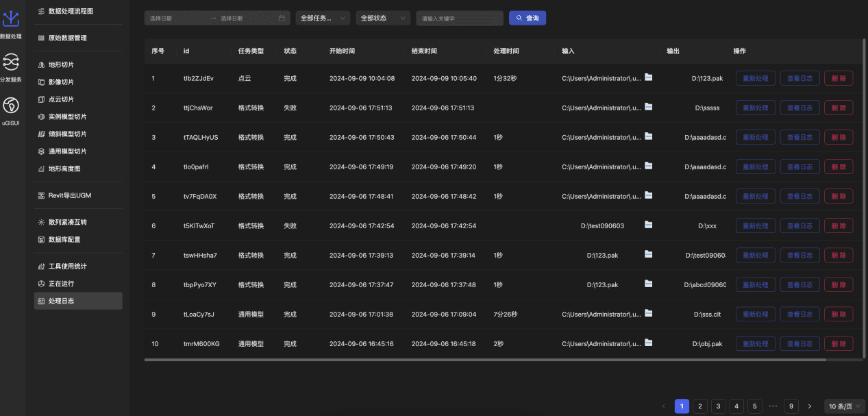Screen dimensions: 868x416
Task: Click 重新处理 for row 2 task
Action: point(756,108)
